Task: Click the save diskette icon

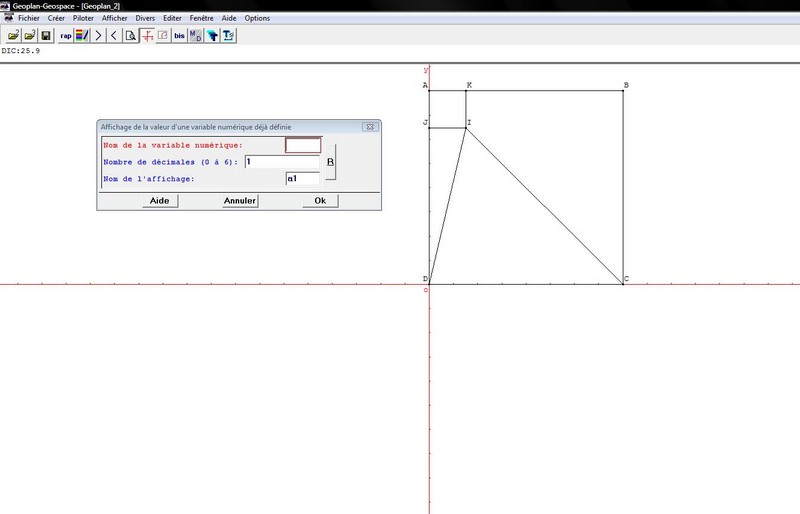Action: click(46, 35)
